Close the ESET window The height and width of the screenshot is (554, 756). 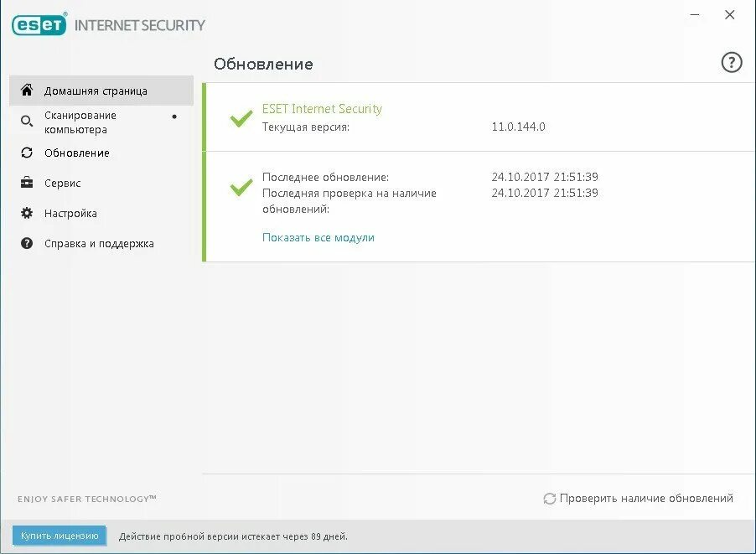pos(730,15)
